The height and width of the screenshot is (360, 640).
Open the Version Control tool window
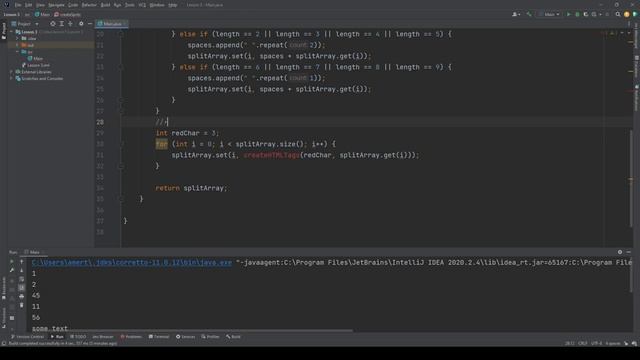point(27,337)
